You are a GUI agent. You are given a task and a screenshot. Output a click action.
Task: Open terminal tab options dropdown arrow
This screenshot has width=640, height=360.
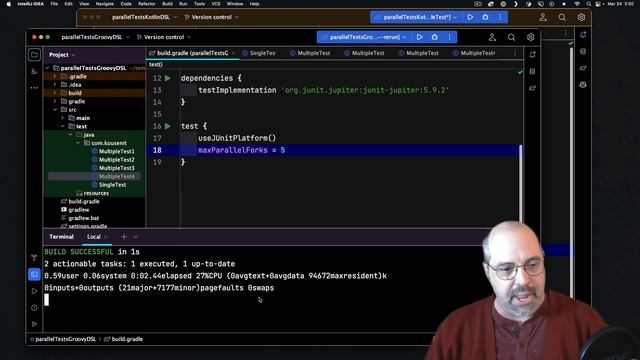point(136,237)
